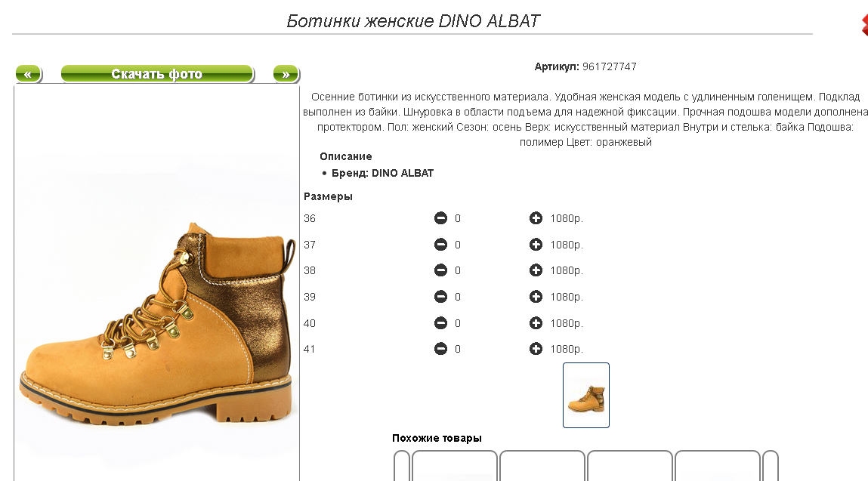The height and width of the screenshot is (481, 868).
Task: Click the large boot product image
Action: 156,324
